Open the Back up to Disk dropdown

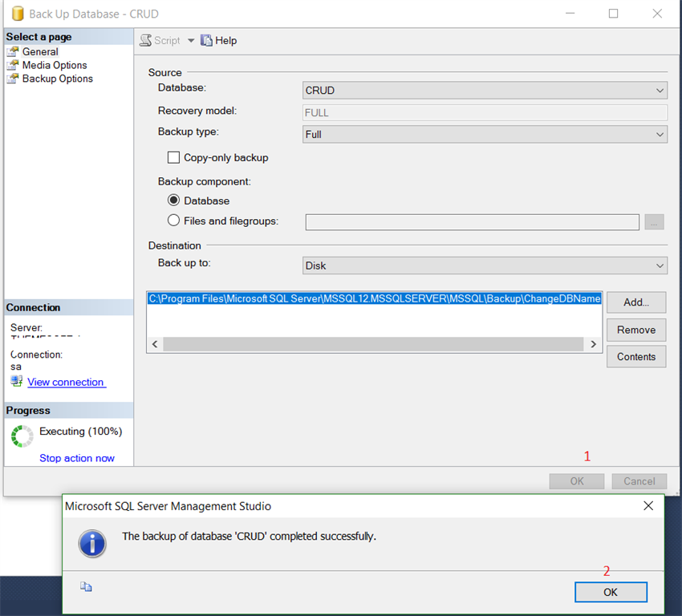point(485,265)
